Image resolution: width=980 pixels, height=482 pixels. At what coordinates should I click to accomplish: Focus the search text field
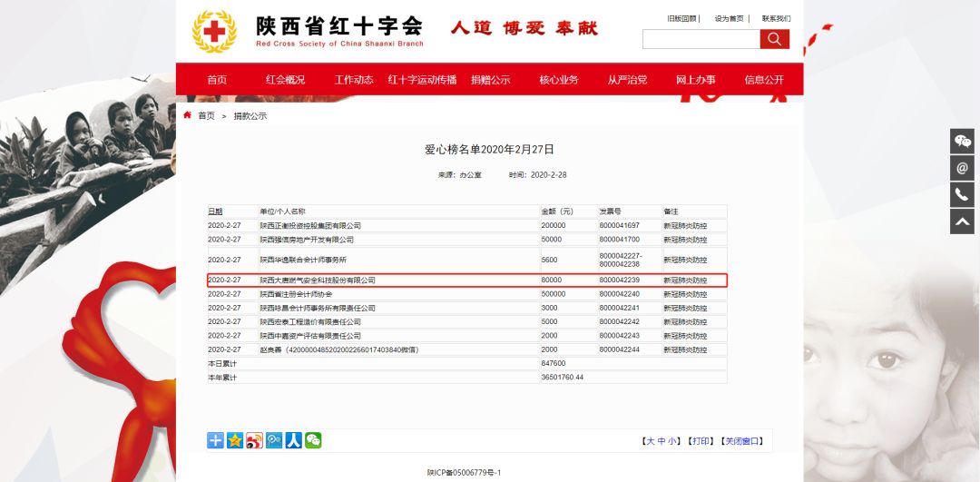click(701, 39)
